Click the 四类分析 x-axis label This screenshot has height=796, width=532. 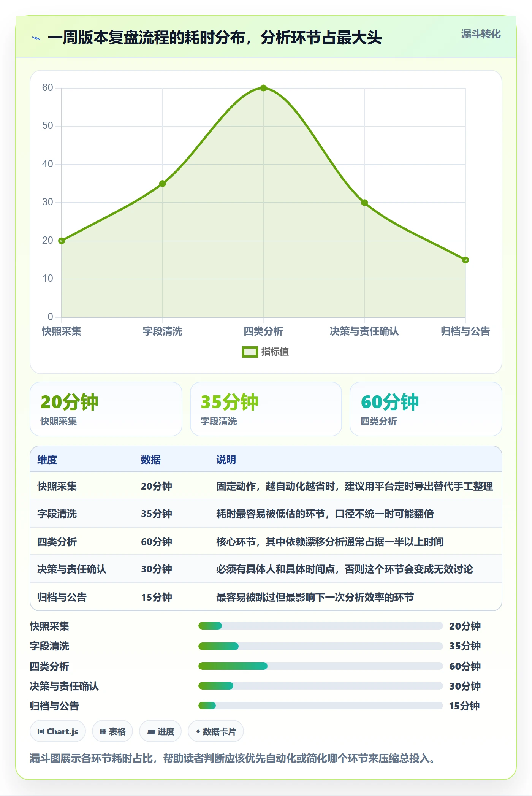pos(263,331)
